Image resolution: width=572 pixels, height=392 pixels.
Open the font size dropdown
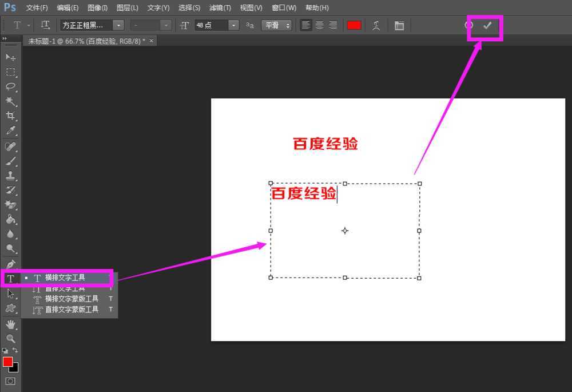232,25
